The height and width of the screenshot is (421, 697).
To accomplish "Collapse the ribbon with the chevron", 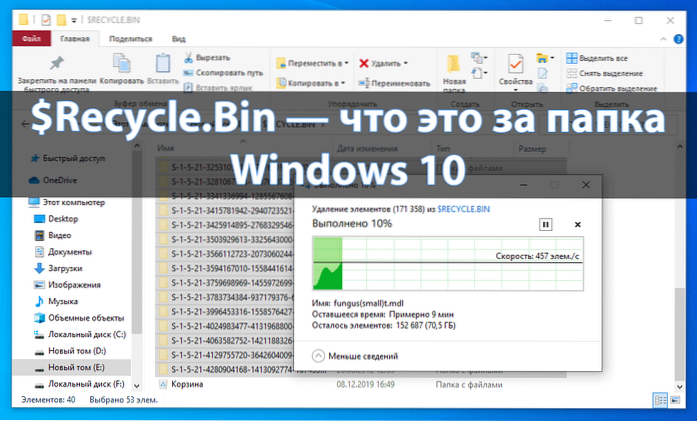I will pos(663,39).
